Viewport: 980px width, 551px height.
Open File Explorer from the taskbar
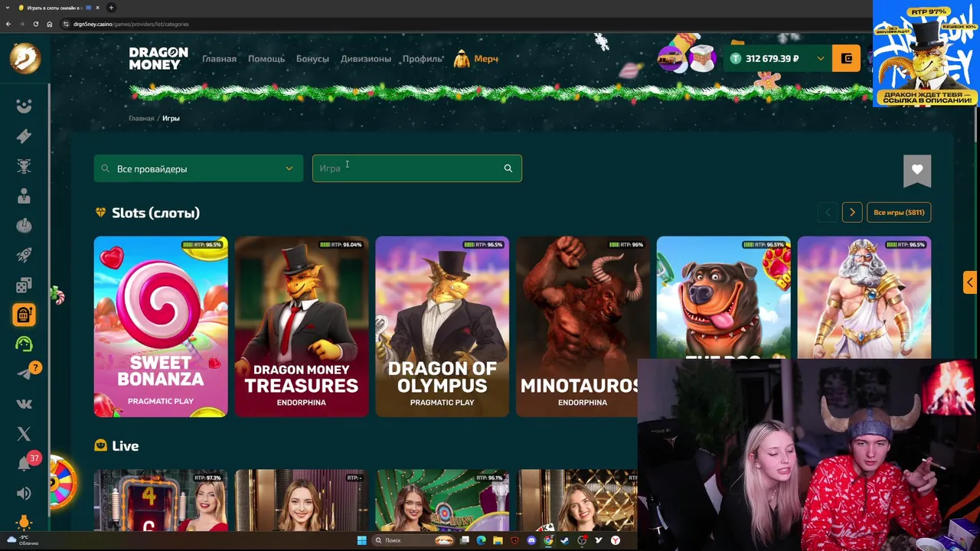point(498,540)
